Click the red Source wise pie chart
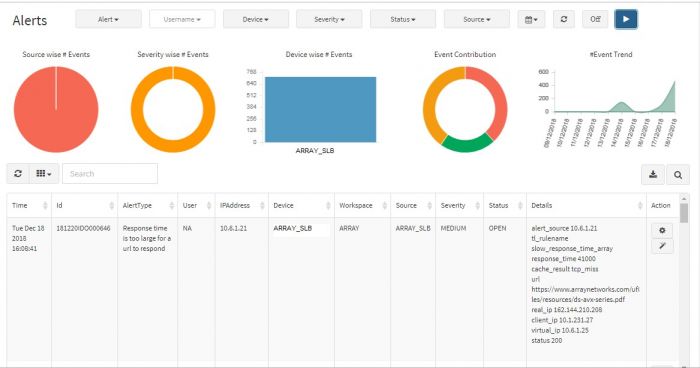 click(x=56, y=109)
